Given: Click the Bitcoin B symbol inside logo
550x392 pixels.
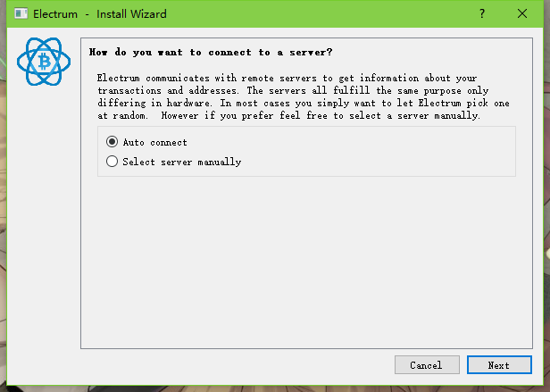Looking at the screenshot, I should [x=45, y=62].
